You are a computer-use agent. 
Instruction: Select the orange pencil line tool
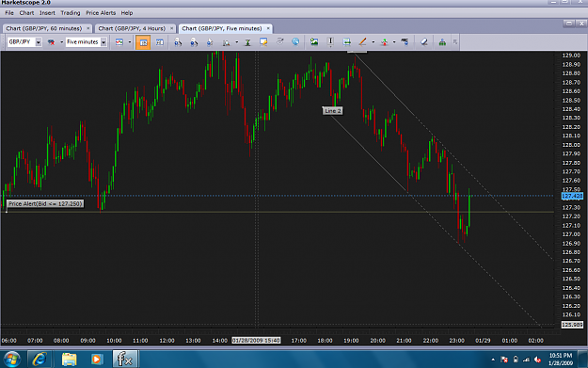pos(362,42)
